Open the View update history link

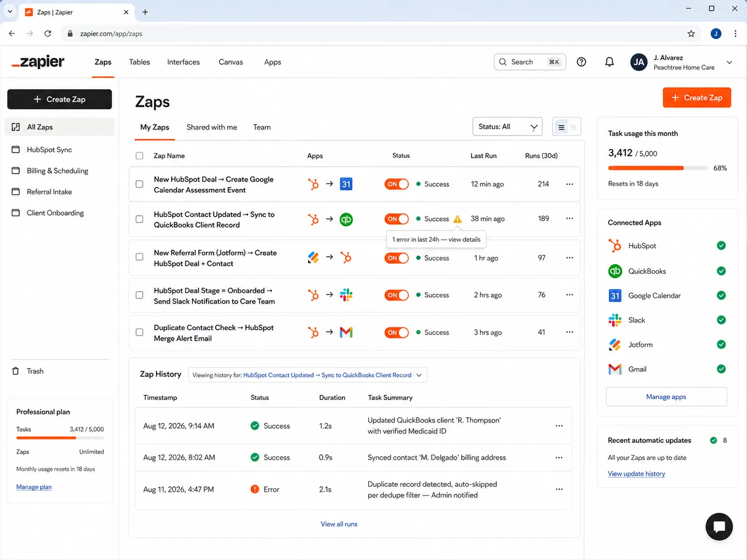pos(636,474)
